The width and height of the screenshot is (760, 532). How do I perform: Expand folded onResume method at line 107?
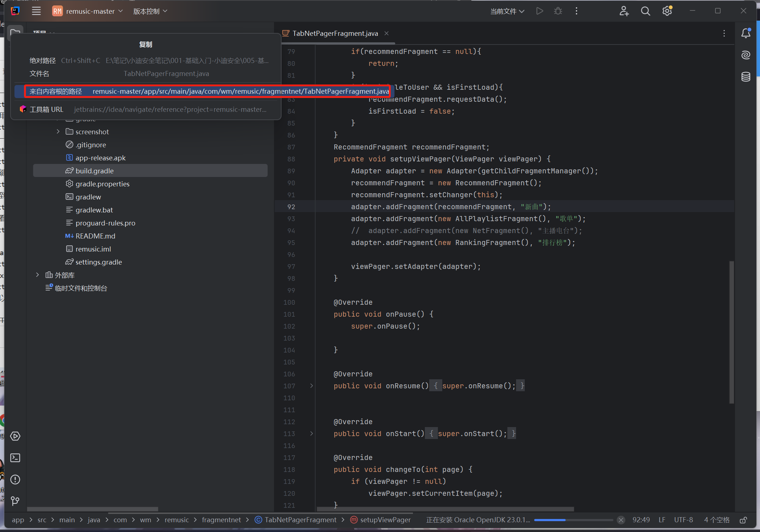point(312,386)
